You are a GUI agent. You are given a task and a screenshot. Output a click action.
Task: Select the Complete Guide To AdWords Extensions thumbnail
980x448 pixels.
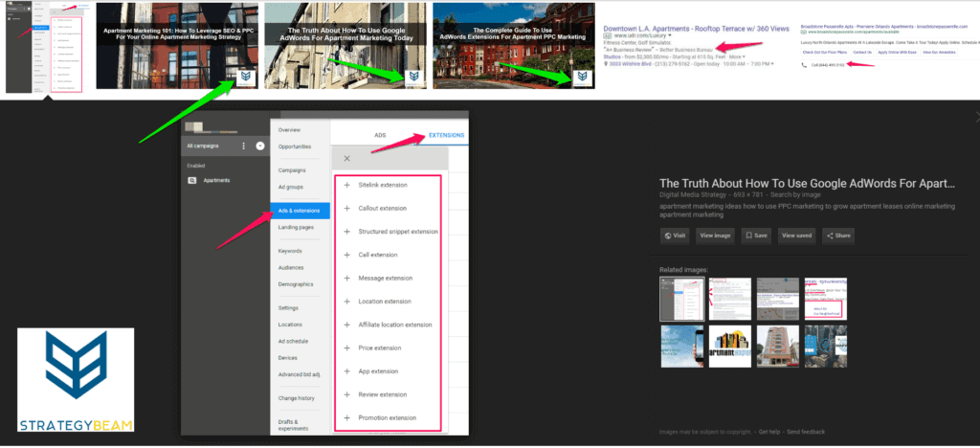pos(514,46)
